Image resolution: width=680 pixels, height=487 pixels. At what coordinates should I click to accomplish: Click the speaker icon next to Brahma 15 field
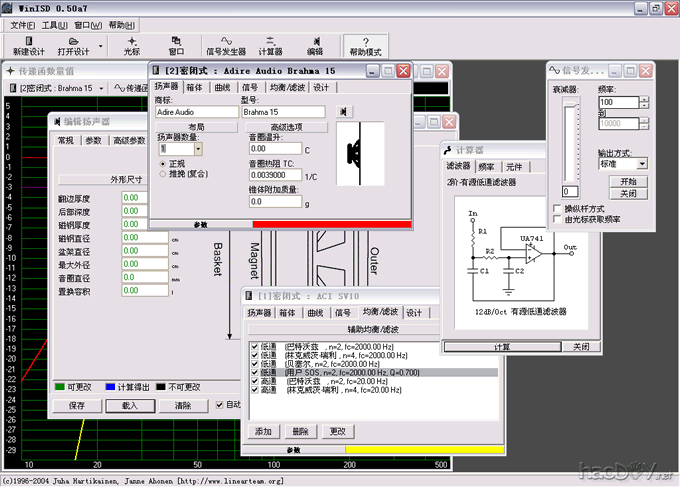(343, 112)
